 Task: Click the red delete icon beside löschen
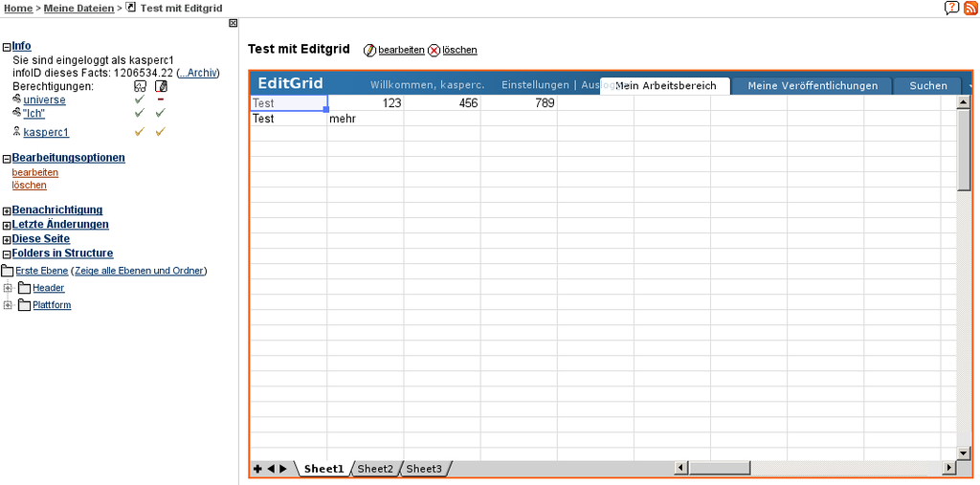point(434,50)
